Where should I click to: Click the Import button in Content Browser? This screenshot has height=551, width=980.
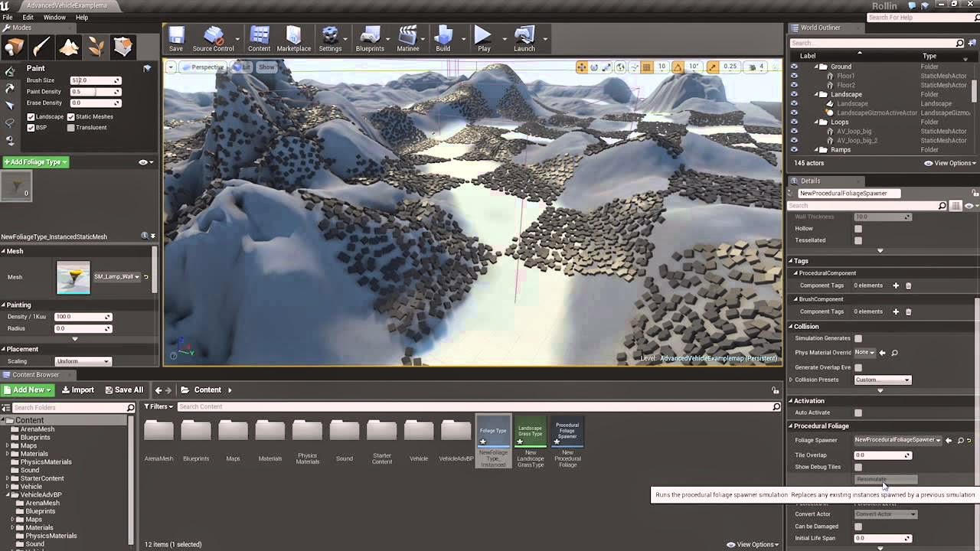(x=77, y=390)
